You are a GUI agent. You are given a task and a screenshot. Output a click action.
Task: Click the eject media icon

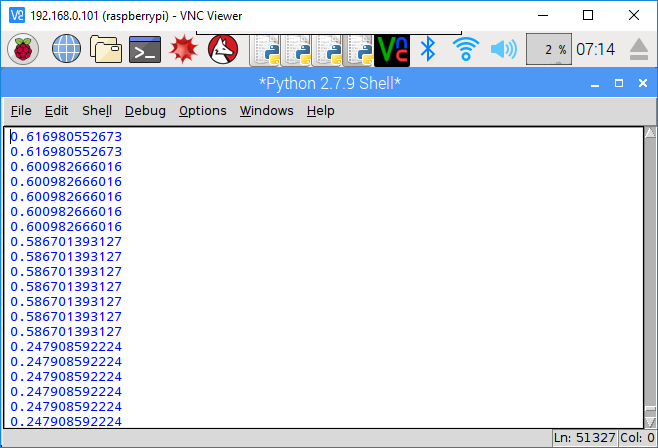point(640,48)
